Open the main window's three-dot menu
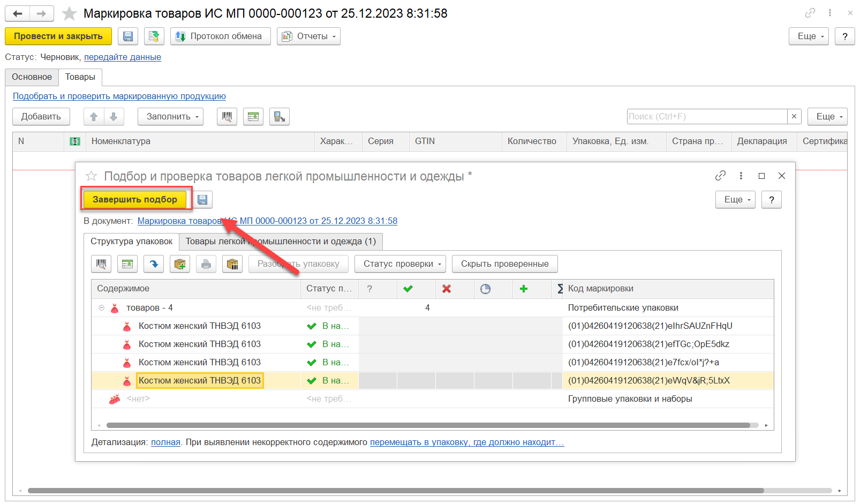The height and width of the screenshot is (504, 868). 830,13
